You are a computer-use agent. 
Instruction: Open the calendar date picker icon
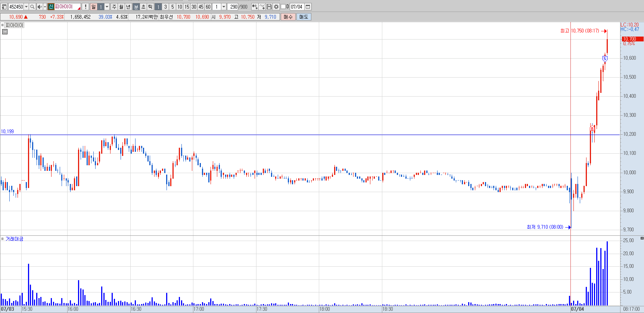point(308,7)
